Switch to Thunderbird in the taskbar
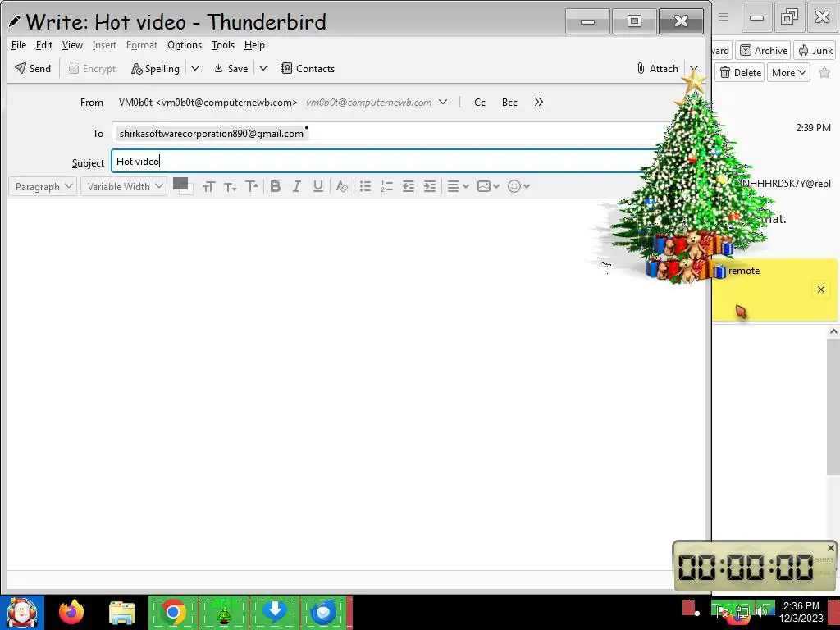The height and width of the screenshot is (630, 840). tap(323, 613)
